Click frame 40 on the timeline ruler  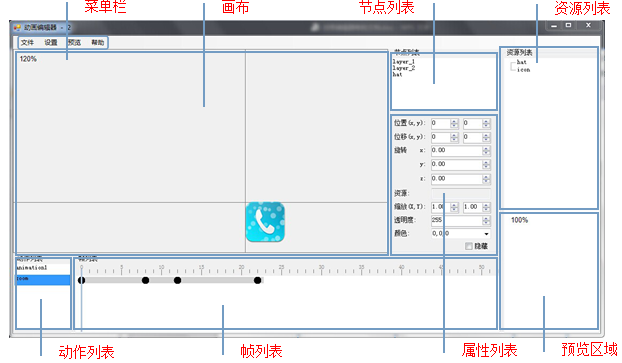click(401, 269)
